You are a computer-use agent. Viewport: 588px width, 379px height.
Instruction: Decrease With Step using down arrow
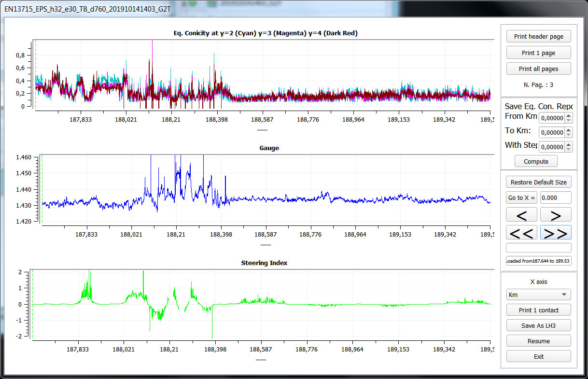569,150
